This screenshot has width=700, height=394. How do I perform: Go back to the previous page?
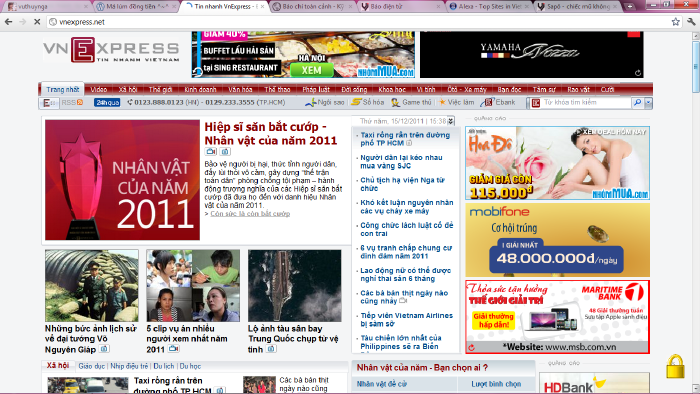tap(8, 21)
